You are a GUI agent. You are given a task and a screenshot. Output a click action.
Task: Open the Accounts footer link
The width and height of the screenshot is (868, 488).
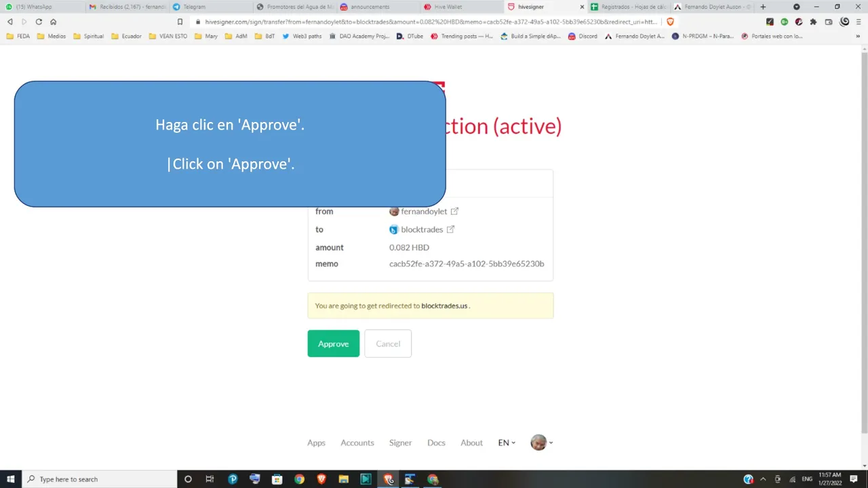click(x=357, y=443)
